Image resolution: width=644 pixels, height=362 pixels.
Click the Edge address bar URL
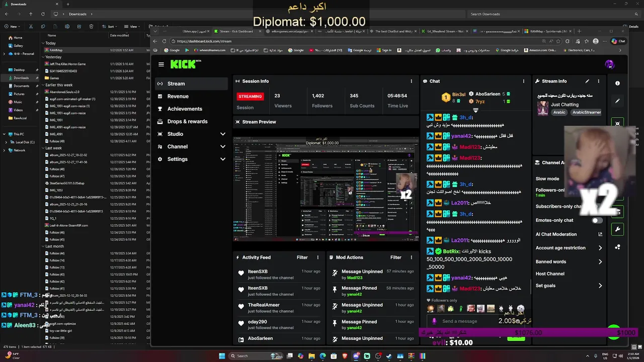[204, 41]
